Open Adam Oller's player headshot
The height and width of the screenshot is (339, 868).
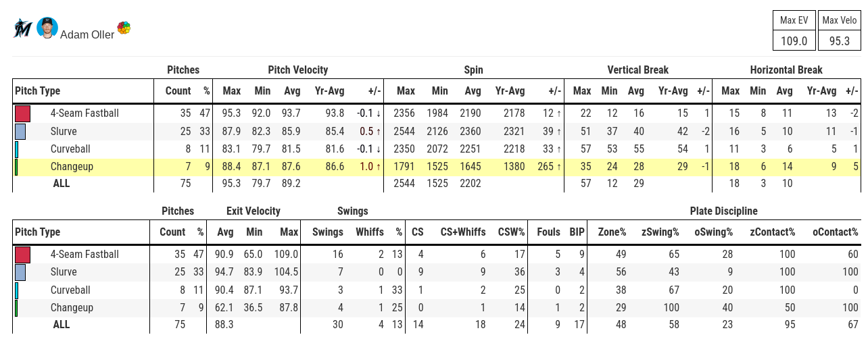(x=47, y=28)
